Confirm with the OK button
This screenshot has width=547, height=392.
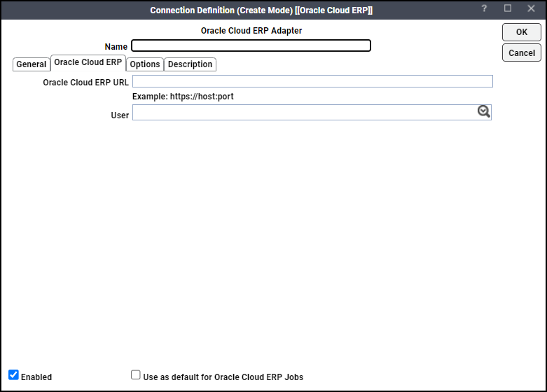(522, 32)
